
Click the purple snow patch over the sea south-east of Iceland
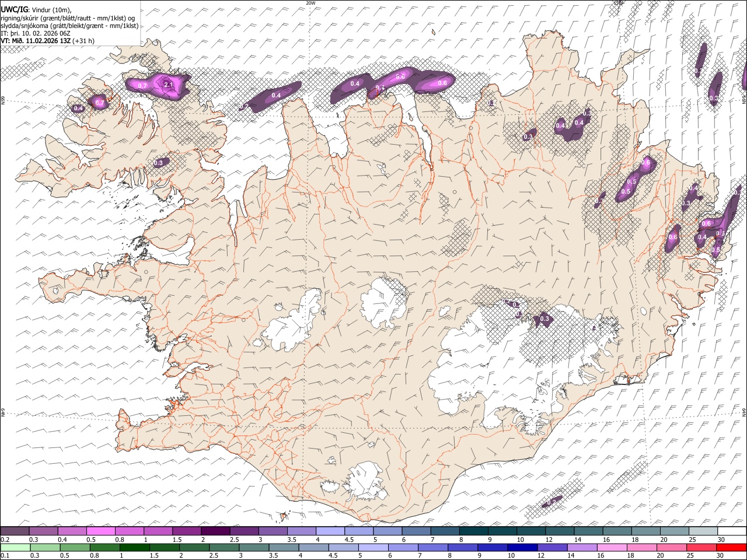point(552,501)
